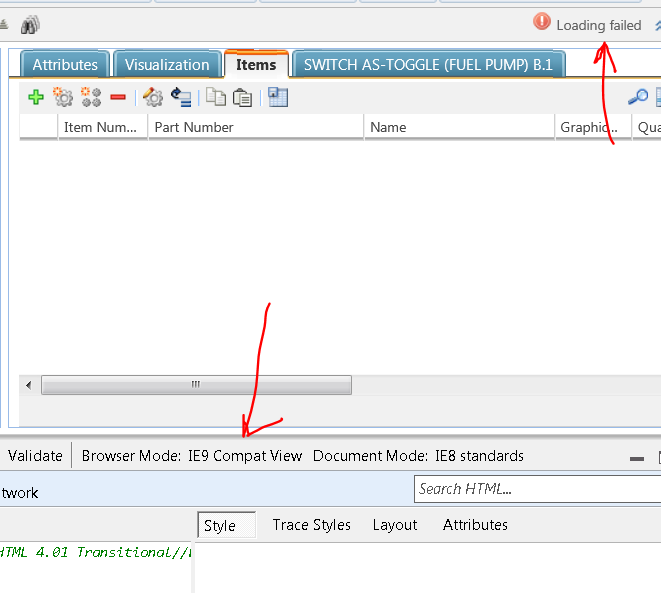Viewport: 661px width, 593px height.
Task: Open the developer tools Attributes tab
Action: point(475,525)
